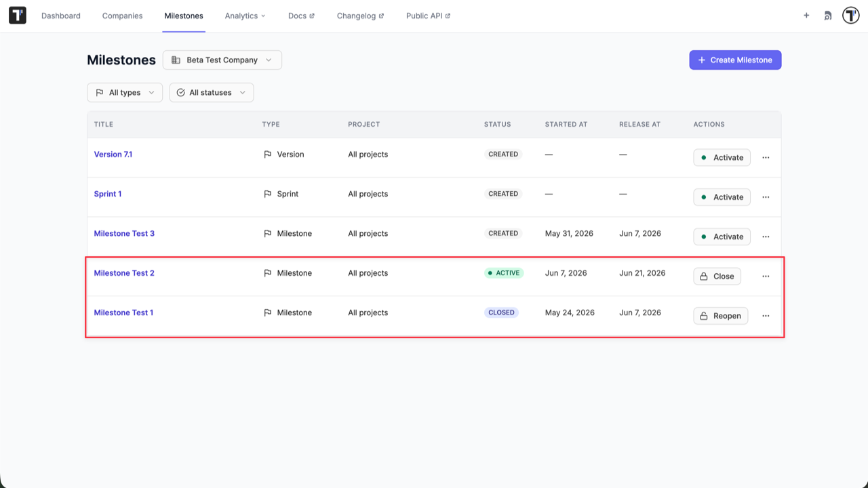Click the Create Milestone button
This screenshot has height=488, width=868.
point(735,60)
